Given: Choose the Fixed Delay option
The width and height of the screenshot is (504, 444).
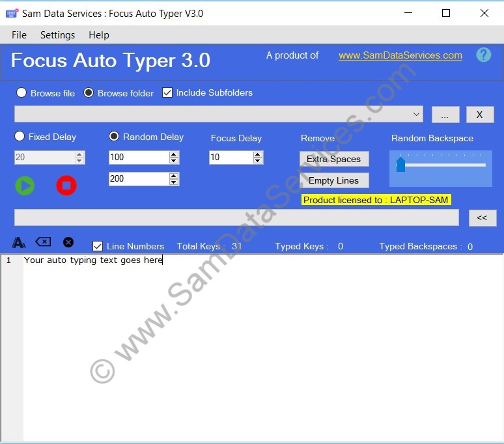Looking at the screenshot, I should coord(20,136).
